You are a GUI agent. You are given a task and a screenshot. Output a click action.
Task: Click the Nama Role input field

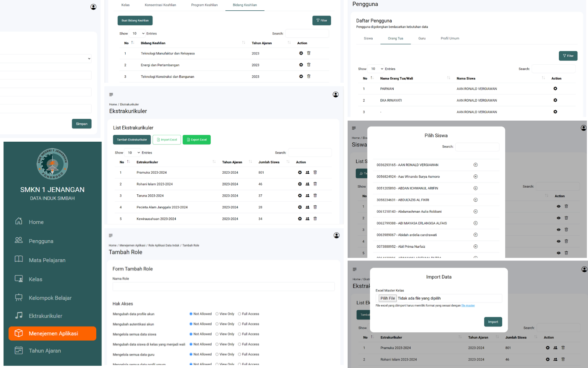click(223, 287)
